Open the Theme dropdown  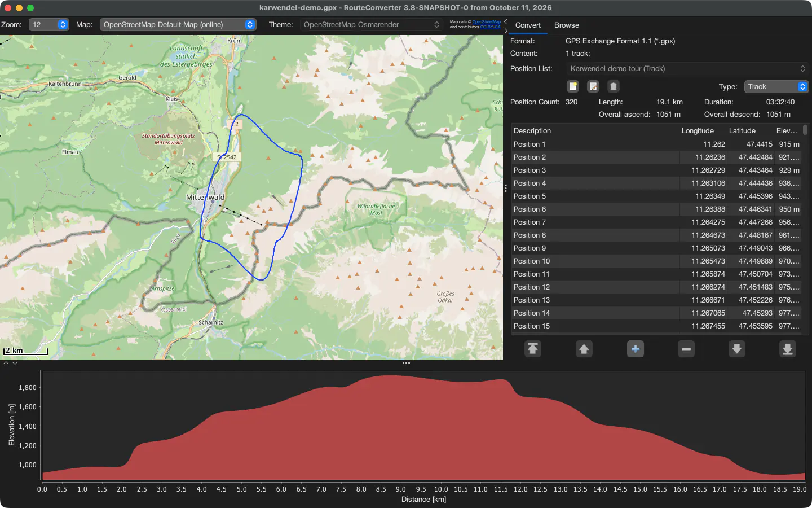click(x=372, y=25)
